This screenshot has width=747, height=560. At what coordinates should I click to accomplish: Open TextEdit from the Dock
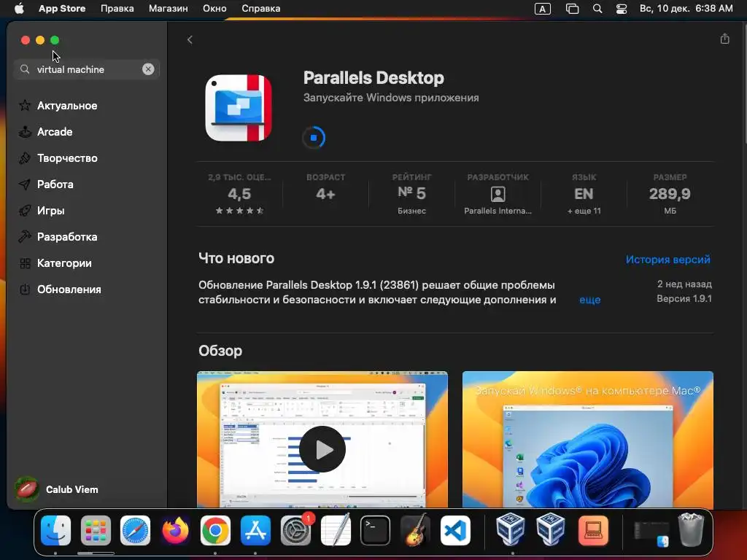[x=336, y=530]
